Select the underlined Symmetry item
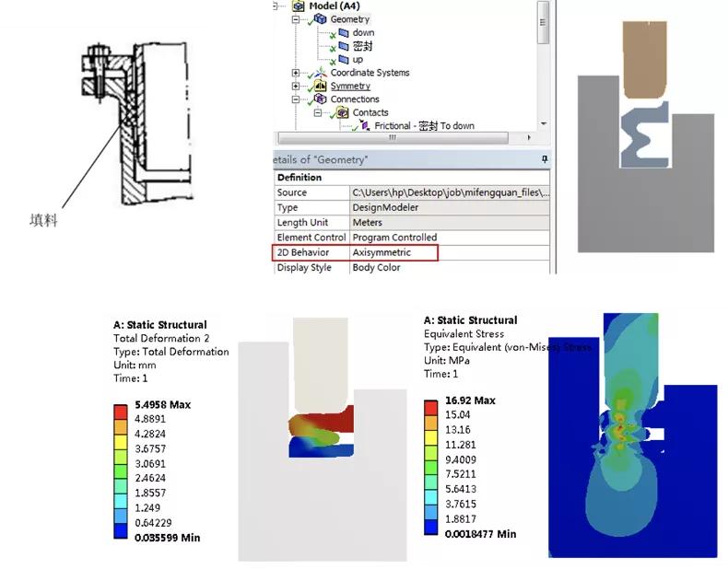The image size is (728, 569). [350, 87]
